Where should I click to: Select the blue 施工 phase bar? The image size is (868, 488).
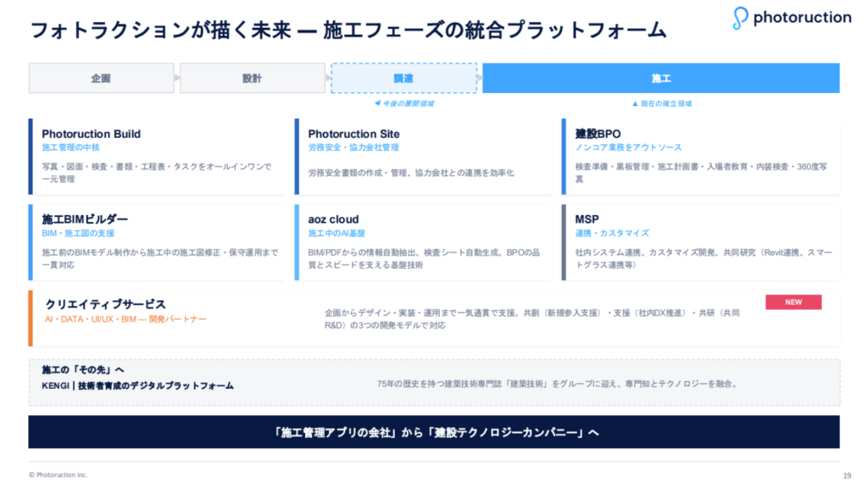[661, 78]
